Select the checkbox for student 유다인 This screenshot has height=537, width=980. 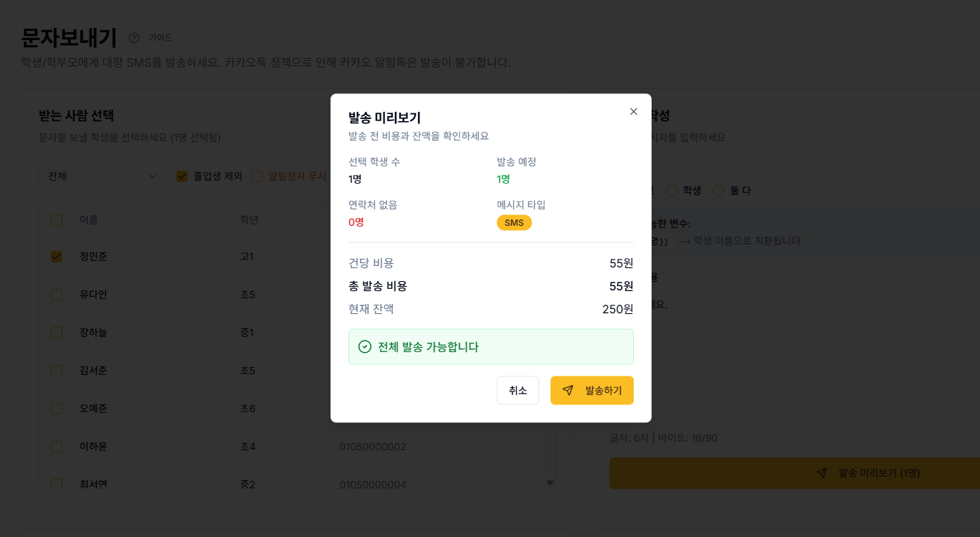pyautogui.click(x=57, y=294)
